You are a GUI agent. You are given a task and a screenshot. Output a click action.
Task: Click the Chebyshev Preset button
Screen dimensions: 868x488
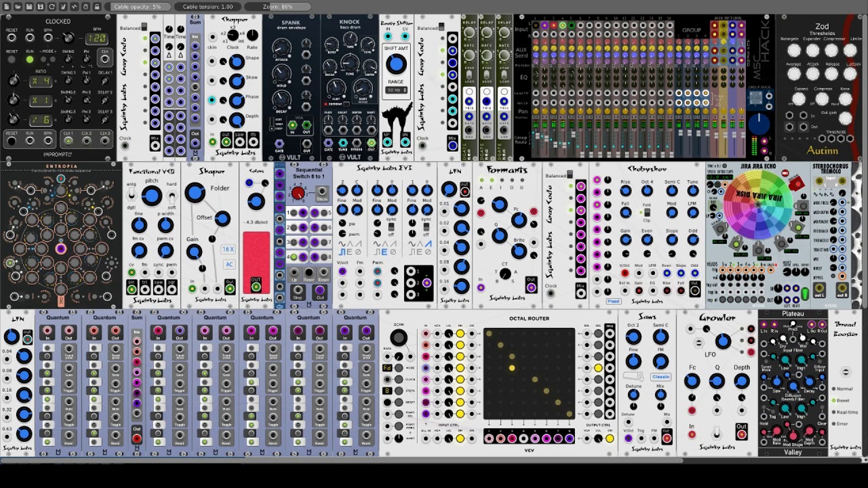614,301
